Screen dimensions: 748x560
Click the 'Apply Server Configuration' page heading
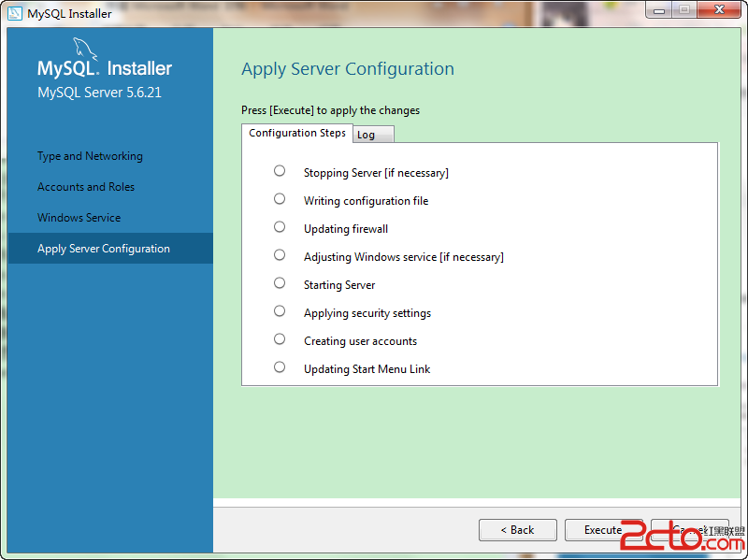click(348, 69)
